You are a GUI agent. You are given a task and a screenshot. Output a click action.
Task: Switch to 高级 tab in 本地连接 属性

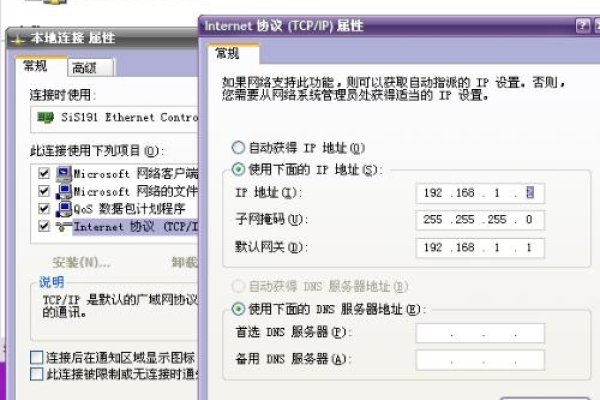[x=90, y=68]
